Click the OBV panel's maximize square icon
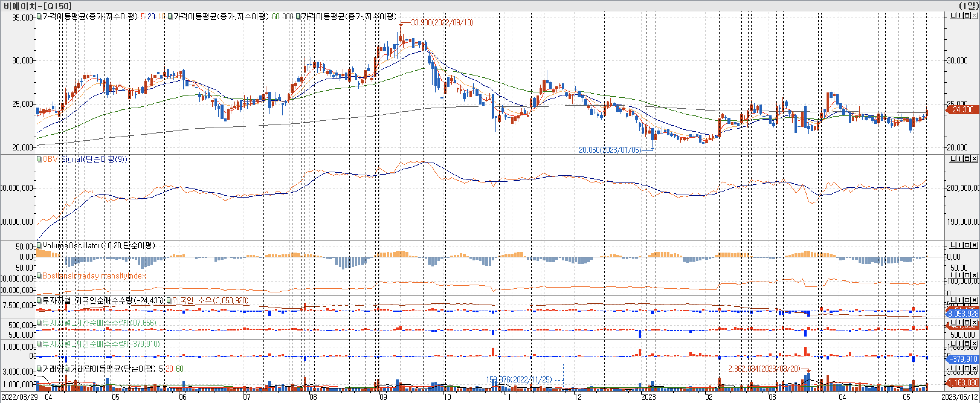 tap(967, 159)
